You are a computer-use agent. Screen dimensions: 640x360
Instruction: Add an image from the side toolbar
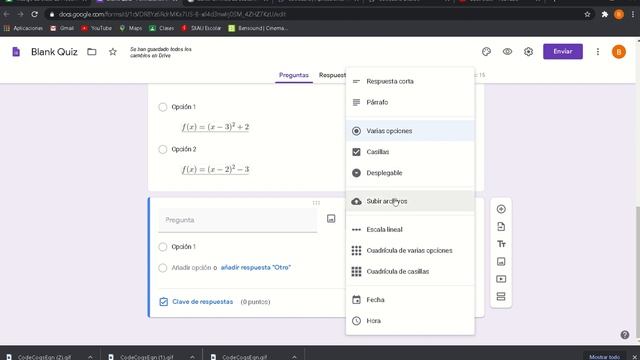501,262
